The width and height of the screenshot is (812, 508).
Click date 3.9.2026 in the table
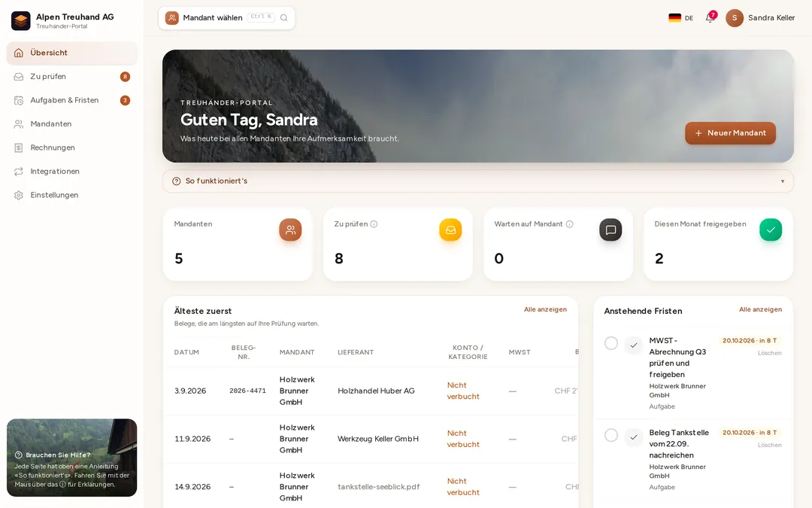[190, 391]
